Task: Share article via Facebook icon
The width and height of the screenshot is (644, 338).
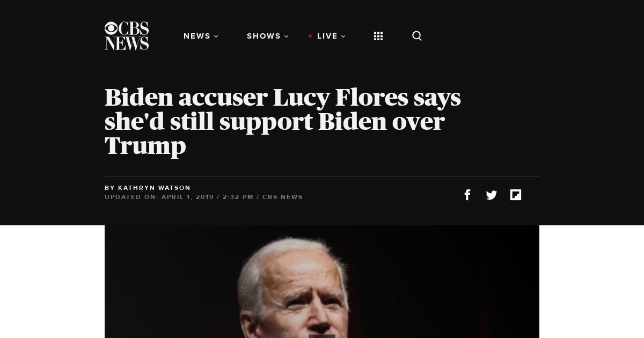Action: pyautogui.click(x=467, y=195)
